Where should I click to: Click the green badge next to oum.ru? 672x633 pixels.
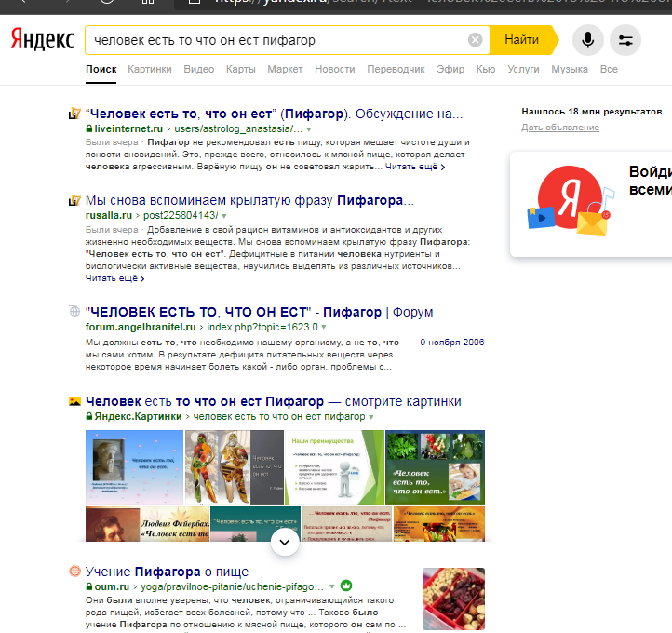click(346, 586)
